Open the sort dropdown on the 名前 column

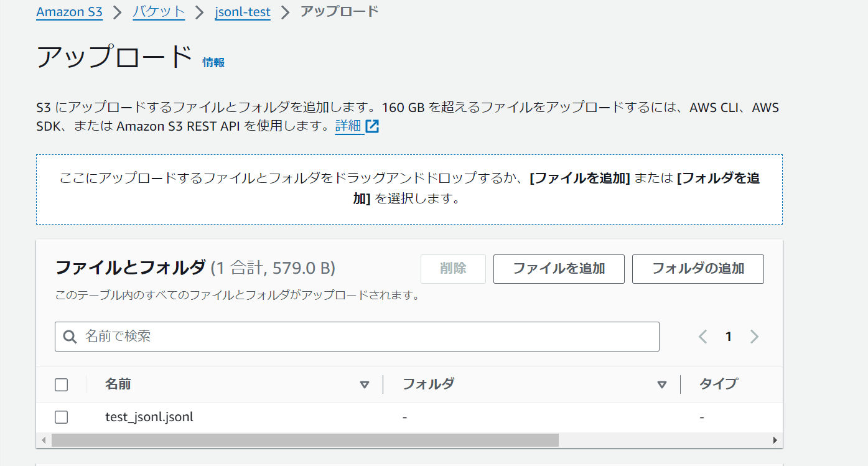365,384
